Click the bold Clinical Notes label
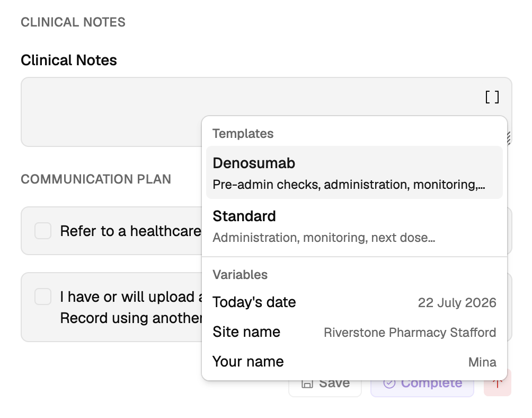 pyautogui.click(x=69, y=60)
